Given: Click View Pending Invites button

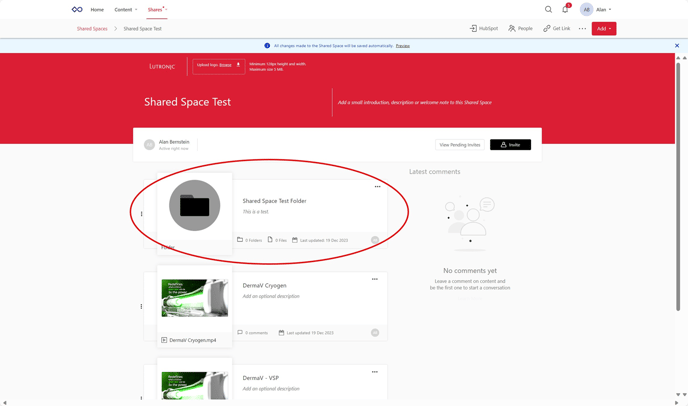Looking at the screenshot, I should (x=460, y=145).
